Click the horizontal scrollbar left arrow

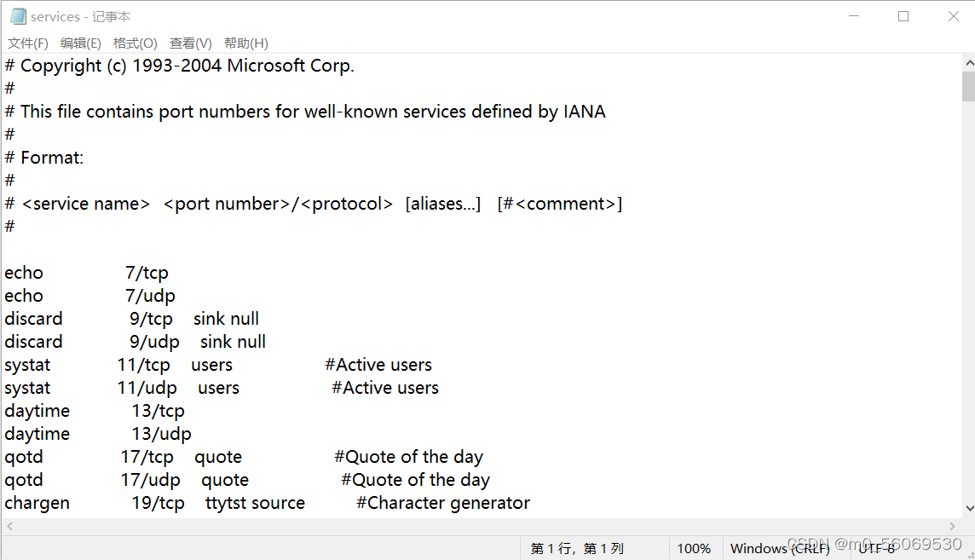point(9,527)
